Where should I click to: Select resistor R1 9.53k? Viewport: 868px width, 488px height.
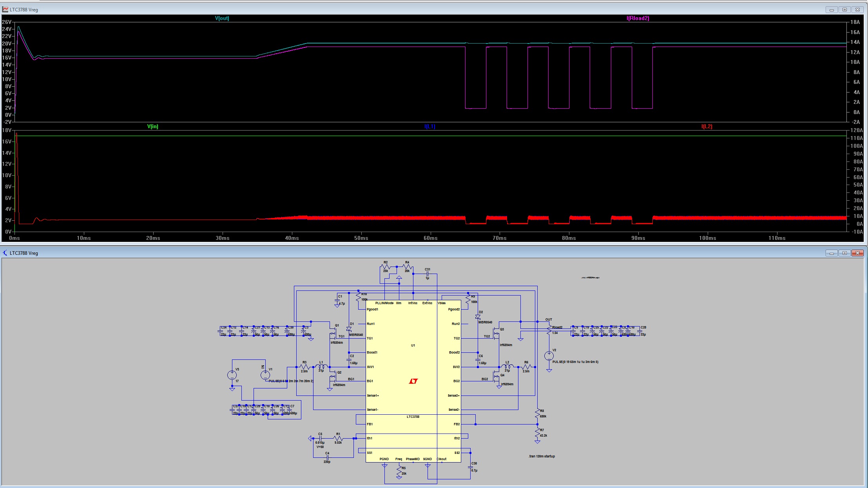click(x=338, y=438)
